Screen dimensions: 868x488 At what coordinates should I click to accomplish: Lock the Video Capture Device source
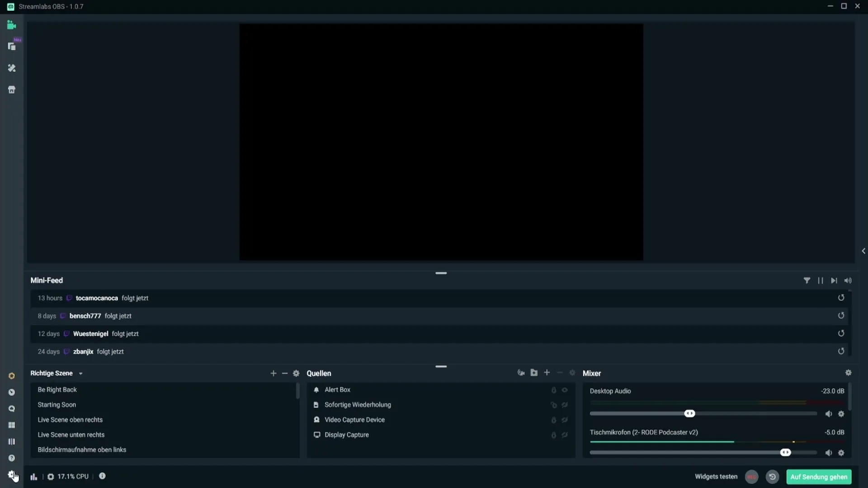(554, 420)
